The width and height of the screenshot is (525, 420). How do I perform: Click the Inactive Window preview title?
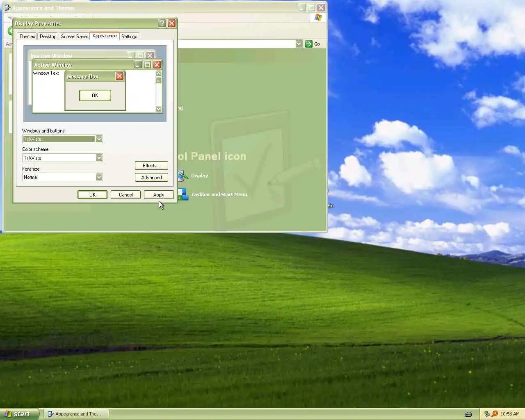tap(51, 56)
